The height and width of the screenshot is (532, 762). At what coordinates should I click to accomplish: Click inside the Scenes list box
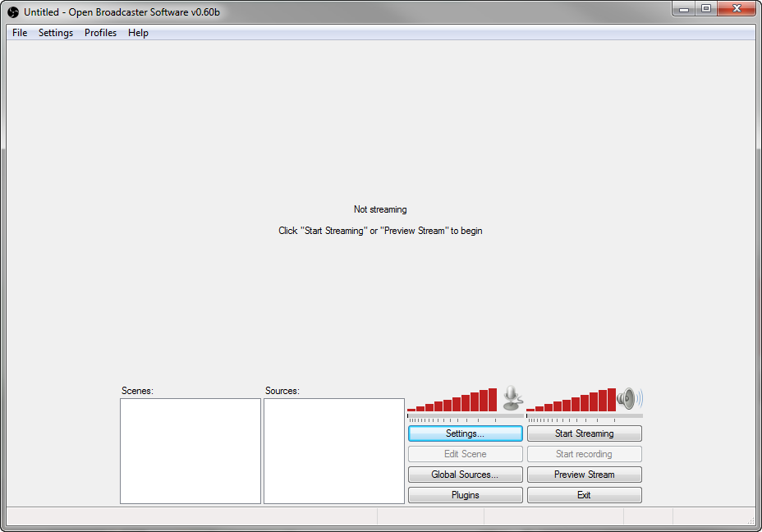click(x=190, y=451)
